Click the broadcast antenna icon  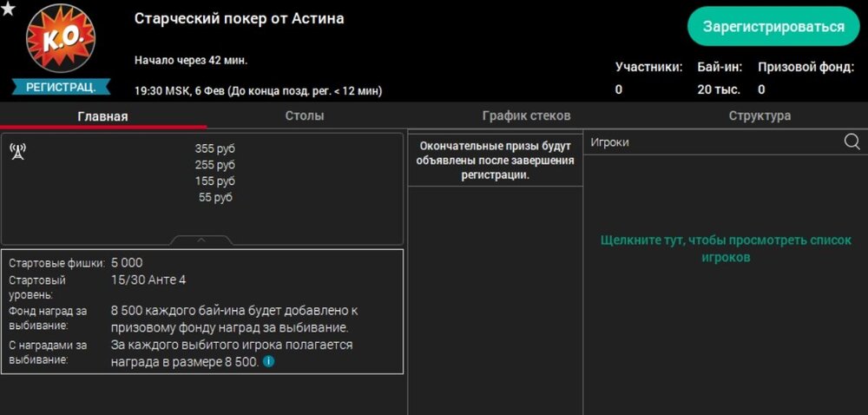[17, 152]
